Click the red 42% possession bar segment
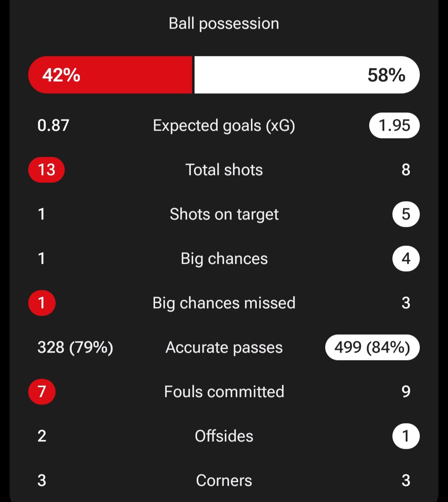This screenshot has width=448, height=502. click(110, 75)
